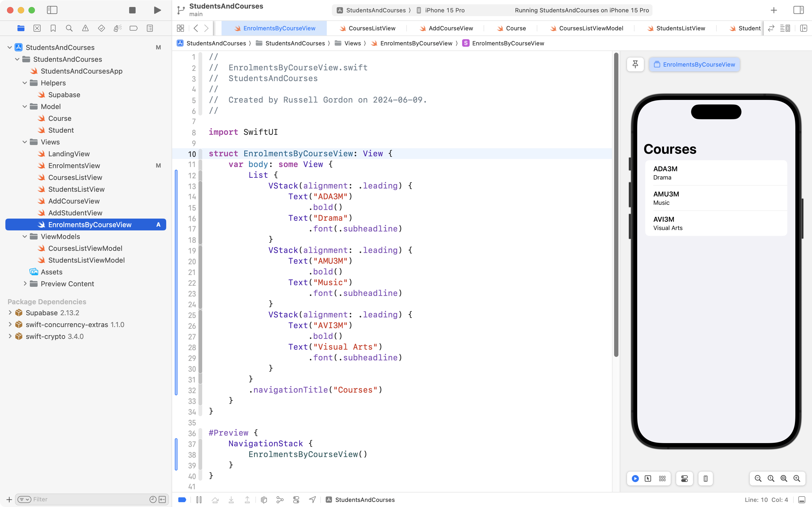This screenshot has height=507, width=812.
Task: Click the Run (play) button in toolbar
Action: click(157, 10)
